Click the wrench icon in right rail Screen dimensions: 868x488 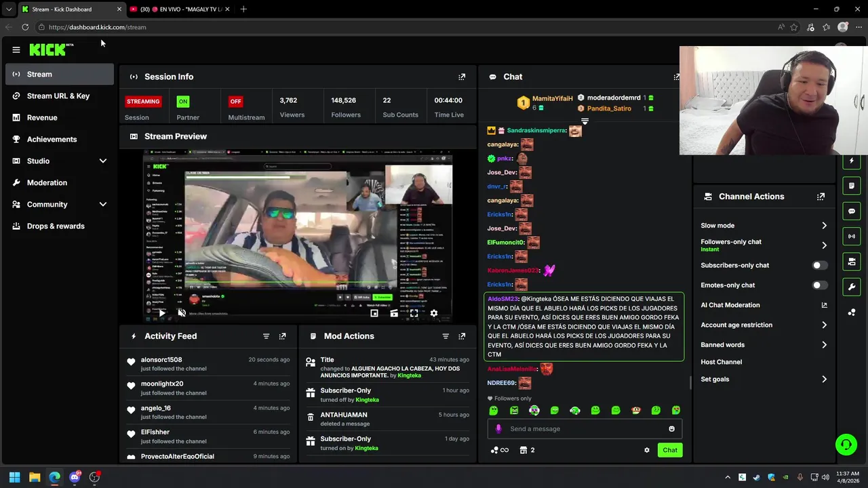tap(852, 287)
